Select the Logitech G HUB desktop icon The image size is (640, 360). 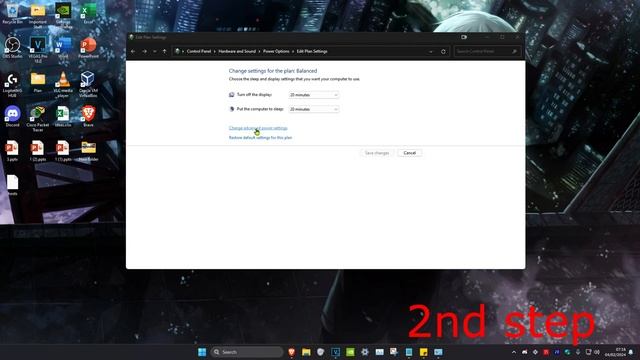(x=13, y=84)
